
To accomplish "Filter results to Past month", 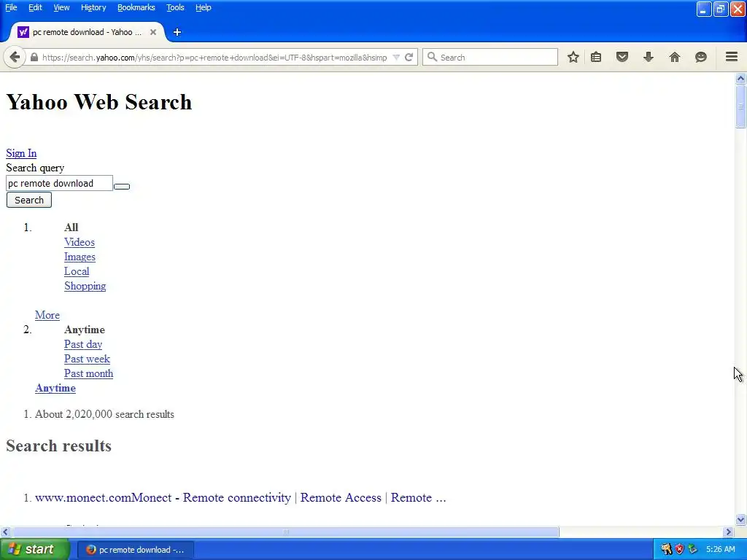I will [88, 373].
